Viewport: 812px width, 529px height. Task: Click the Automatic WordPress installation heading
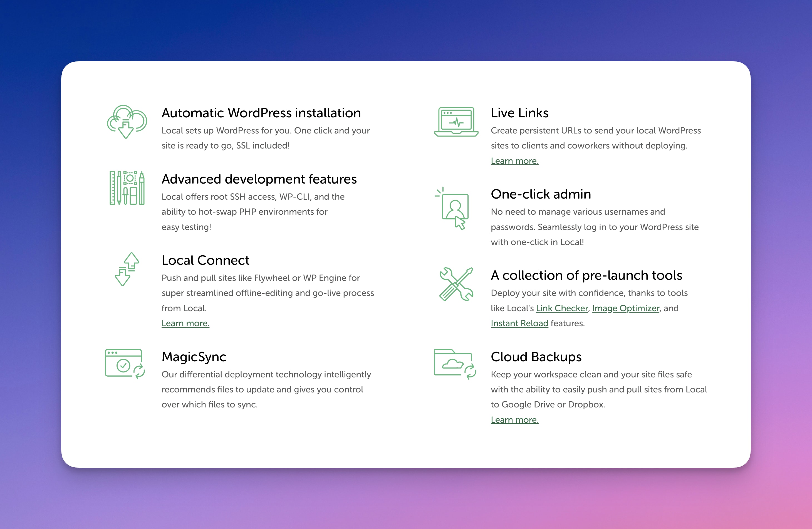click(x=261, y=113)
